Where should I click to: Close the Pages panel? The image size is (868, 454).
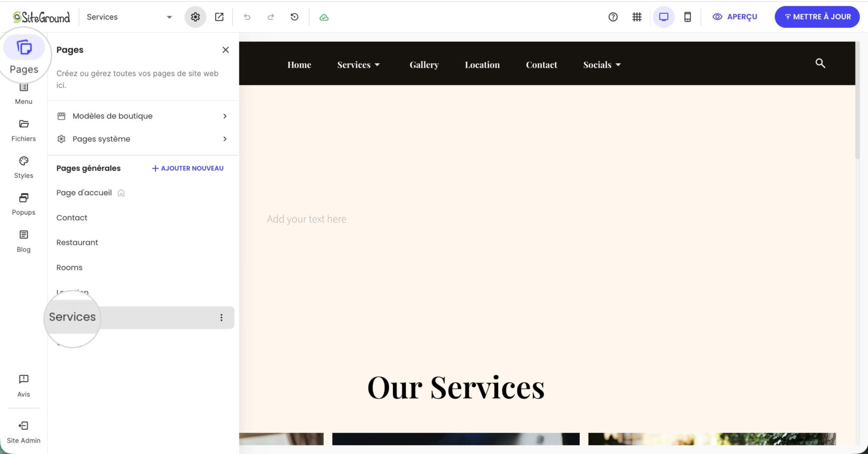(226, 50)
